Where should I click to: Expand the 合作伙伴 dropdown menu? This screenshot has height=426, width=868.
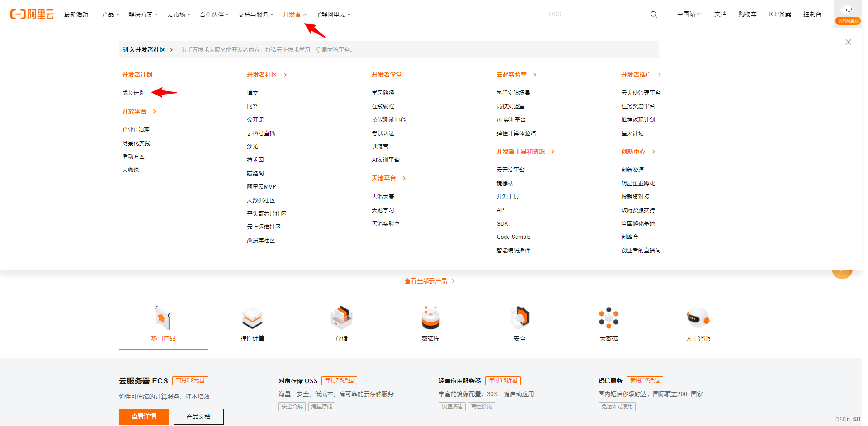(214, 14)
